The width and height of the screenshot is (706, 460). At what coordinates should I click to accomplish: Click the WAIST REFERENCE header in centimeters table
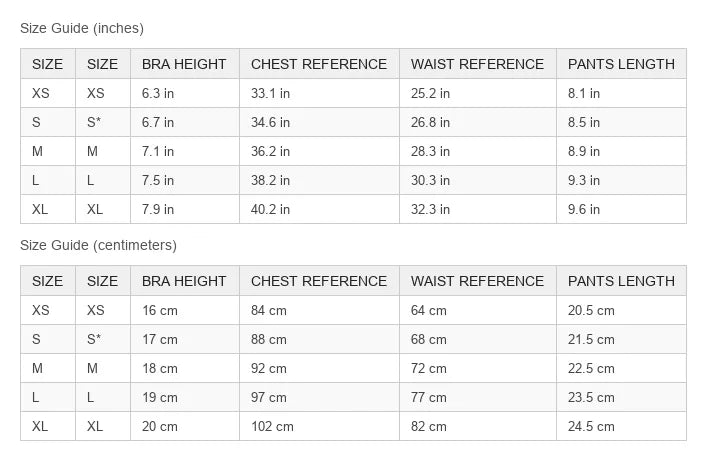coord(477,281)
